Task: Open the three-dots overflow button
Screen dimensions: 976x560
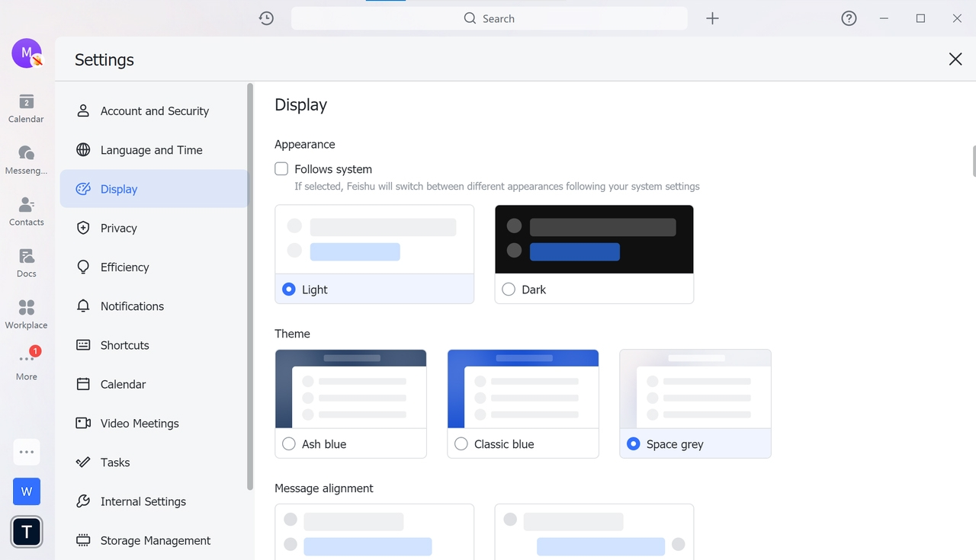Action: click(x=26, y=452)
